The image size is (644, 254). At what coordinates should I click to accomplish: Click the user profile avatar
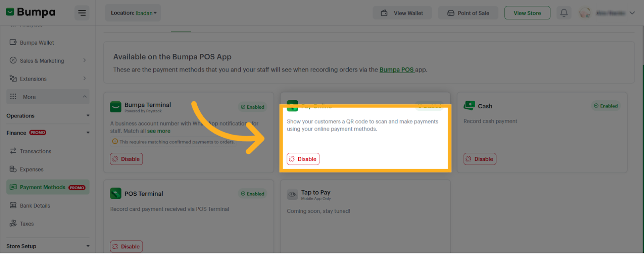point(585,13)
